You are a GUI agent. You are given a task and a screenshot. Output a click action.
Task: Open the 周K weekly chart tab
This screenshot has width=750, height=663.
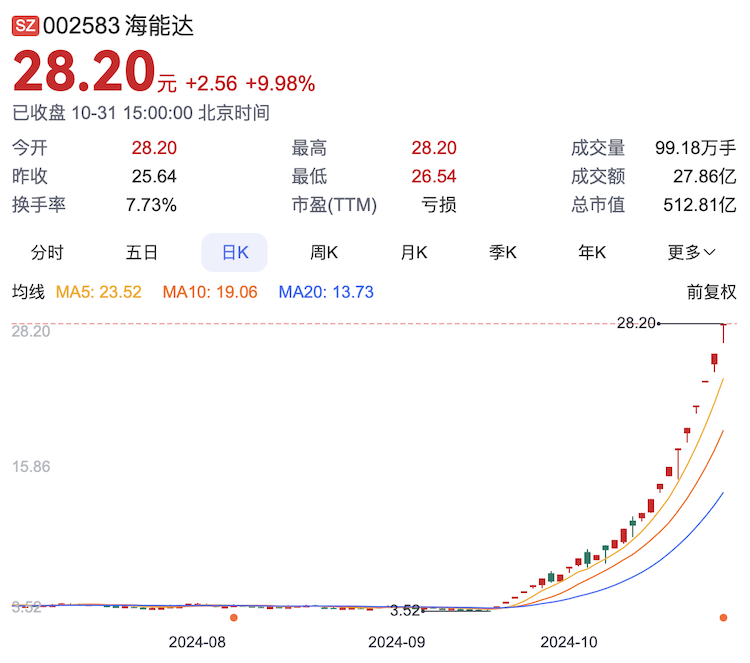(x=324, y=252)
